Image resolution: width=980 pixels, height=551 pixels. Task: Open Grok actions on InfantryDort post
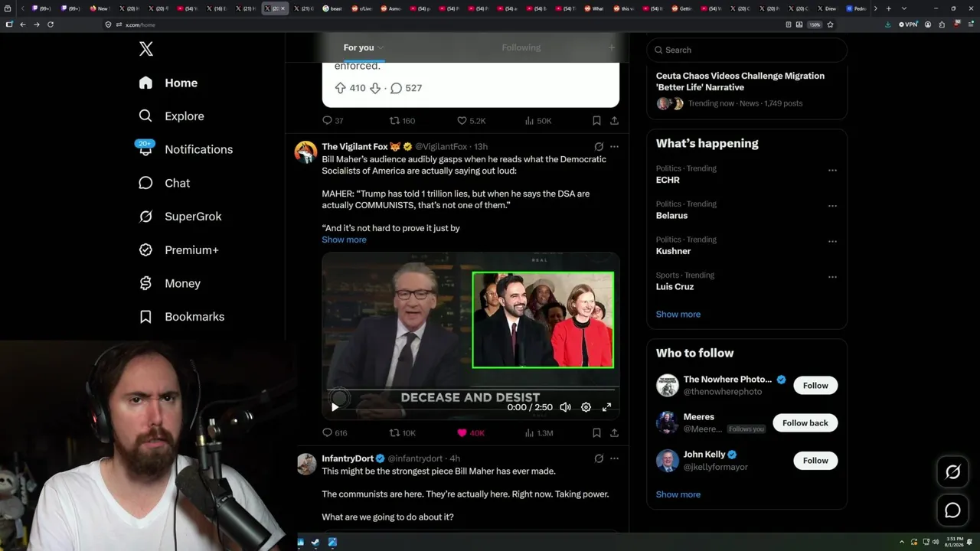(599, 458)
